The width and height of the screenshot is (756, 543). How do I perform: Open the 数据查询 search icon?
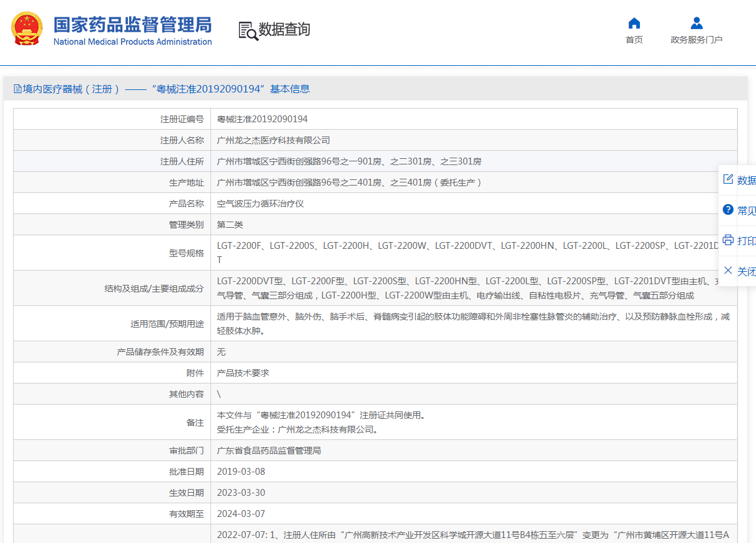248,30
